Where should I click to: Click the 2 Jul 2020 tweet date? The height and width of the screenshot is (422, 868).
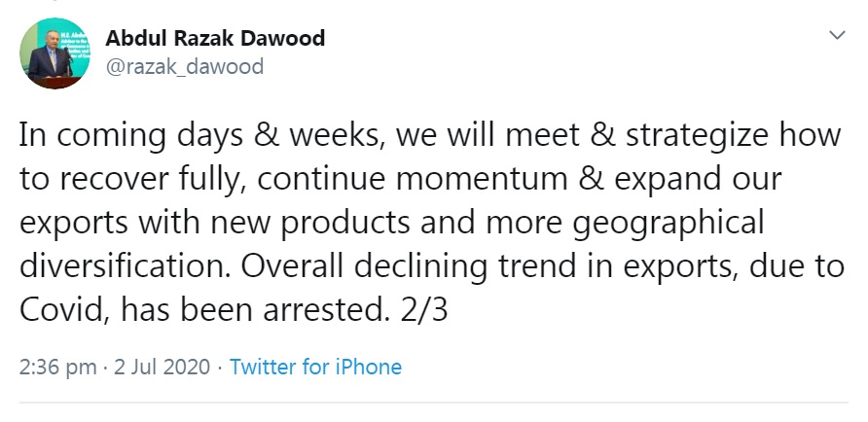[162, 367]
